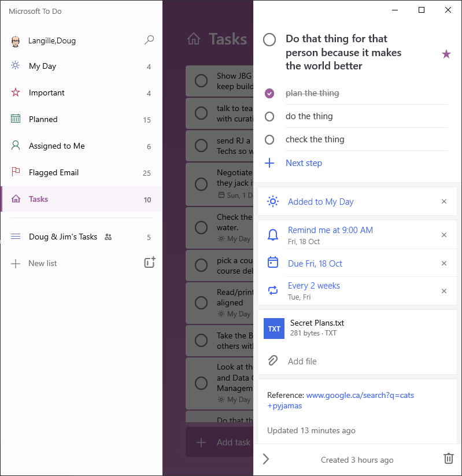
Task: Collapse detail panel with chevron arrow
Action: coord(266,459)
